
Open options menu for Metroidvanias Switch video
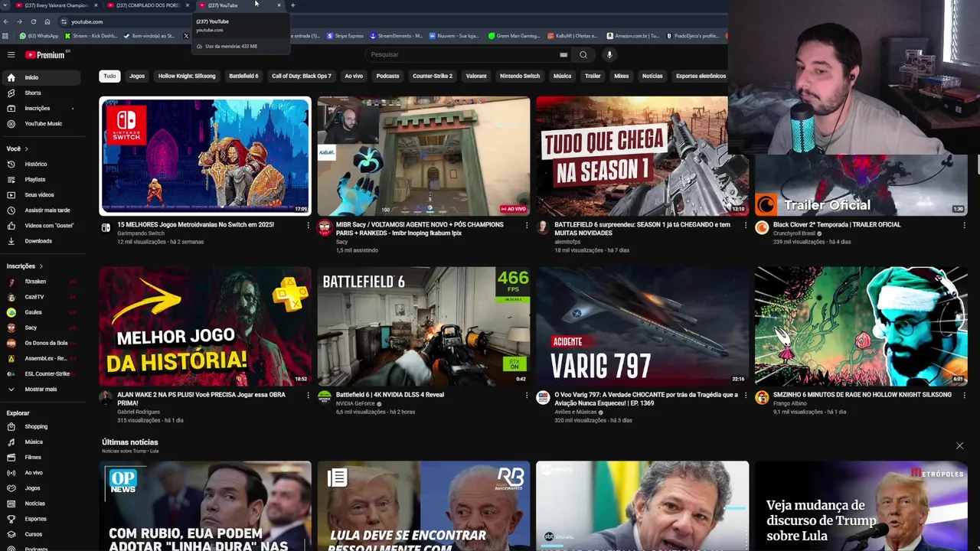pos(308,225)
